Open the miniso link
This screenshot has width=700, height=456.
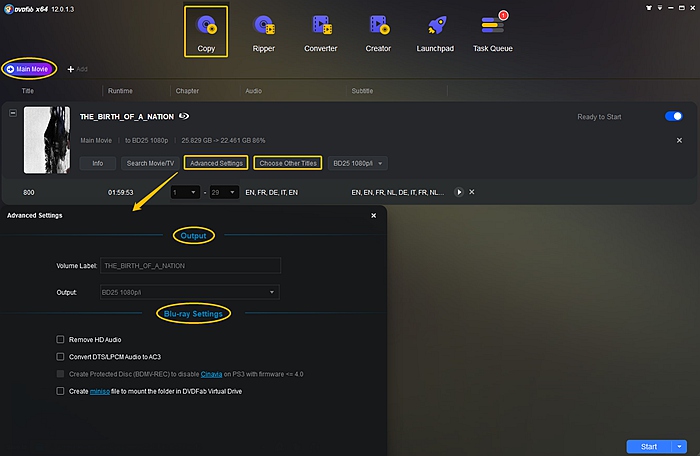100,391
